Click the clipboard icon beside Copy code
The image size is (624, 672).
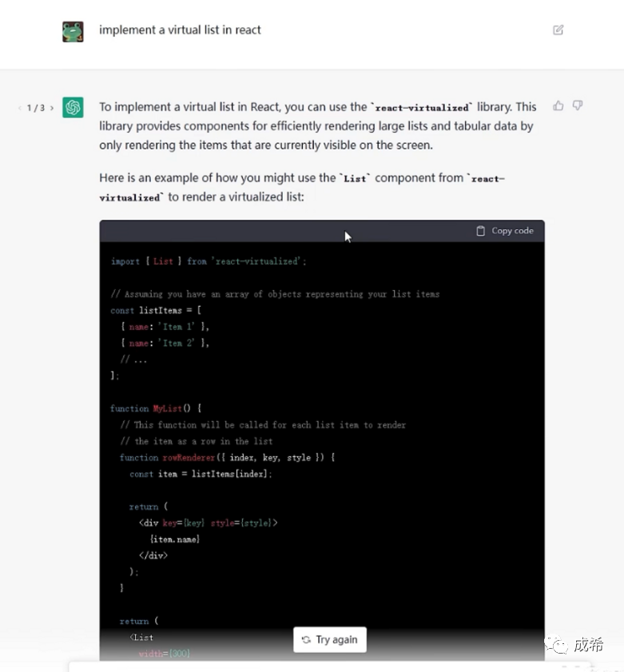[480, 231]
